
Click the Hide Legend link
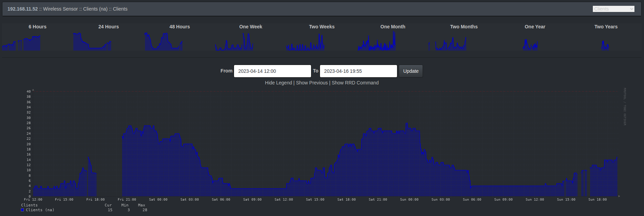pyautogui.click(x=278, y=83)
